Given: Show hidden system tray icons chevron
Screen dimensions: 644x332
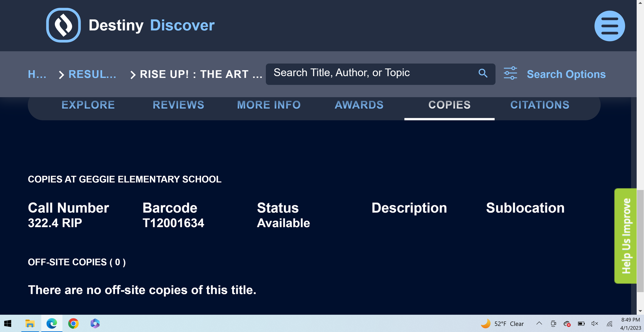Looking at the screenshot, I should (x=539, y=323).
